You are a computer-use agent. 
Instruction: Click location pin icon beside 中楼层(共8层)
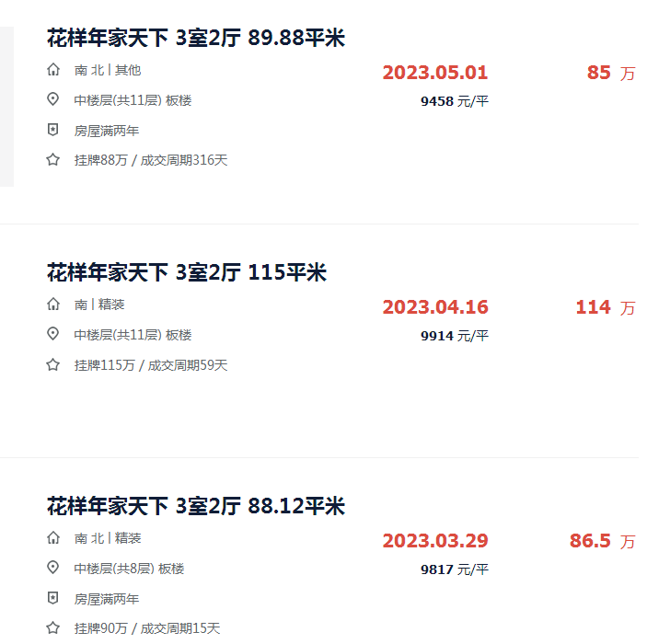point(52,568)
